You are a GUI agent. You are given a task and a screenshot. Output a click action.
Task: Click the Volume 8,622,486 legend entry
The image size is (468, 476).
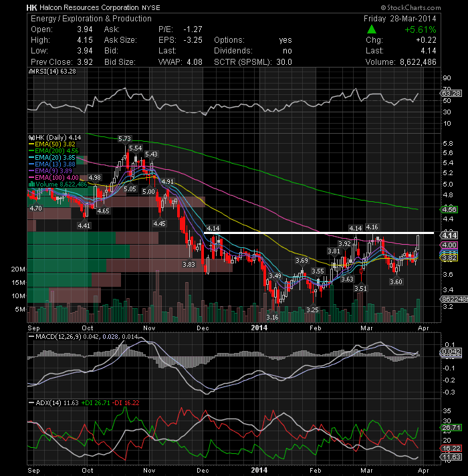[57, 185]
